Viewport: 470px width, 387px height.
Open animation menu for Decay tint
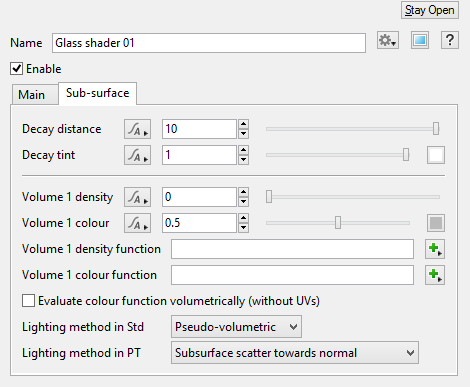tap(137, 155)
